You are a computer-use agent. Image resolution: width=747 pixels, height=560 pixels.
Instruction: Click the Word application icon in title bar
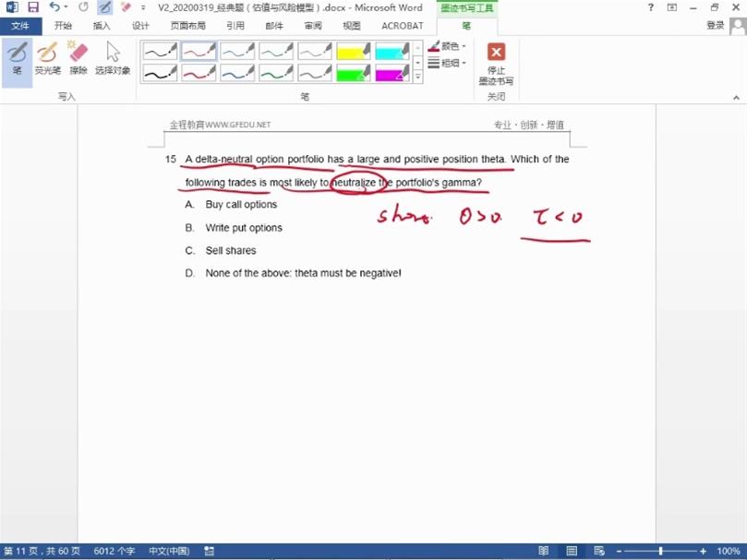(x=12, y=7)
